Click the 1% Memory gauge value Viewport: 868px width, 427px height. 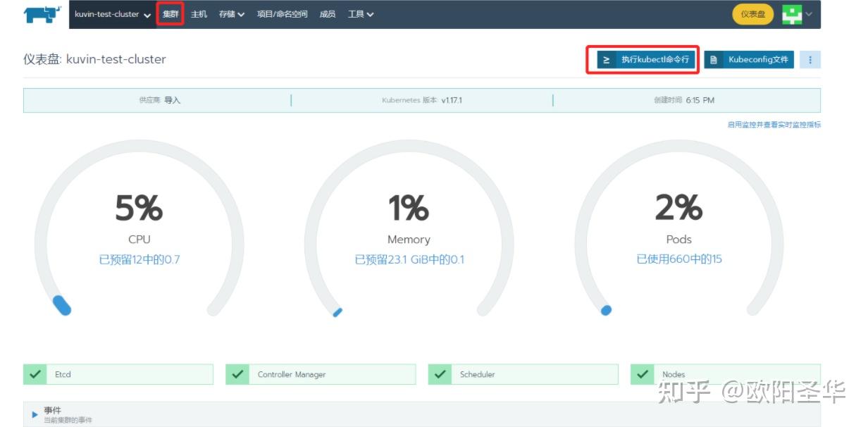coord(409,208)
